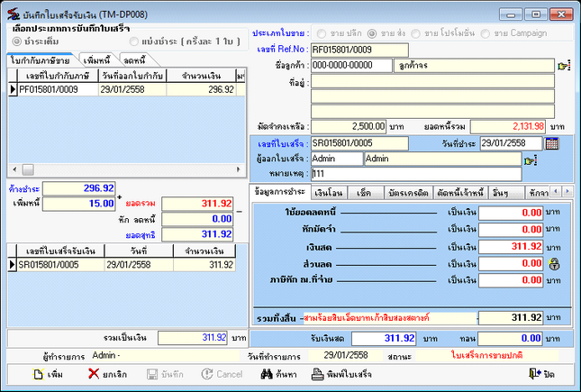Click the ทอน change field 0.00
The width and height of the screenshot is (581, 392).
(x=511, y=338)
